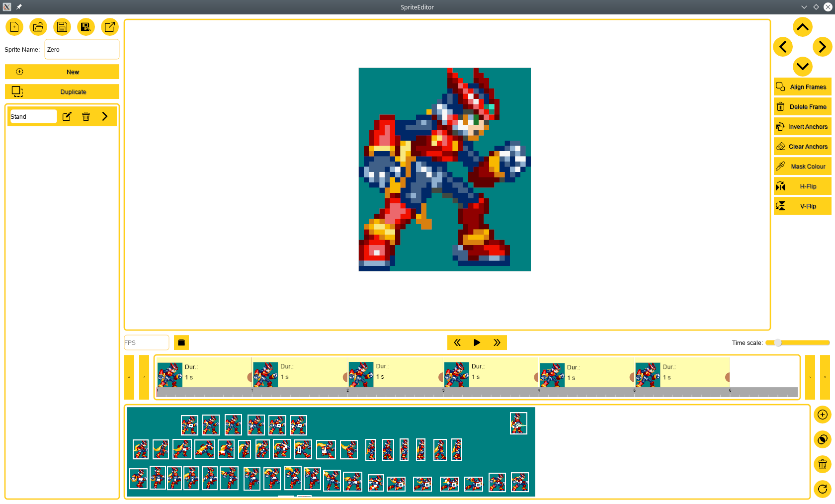Viewport: 835px width, 504px height.
Task: Step back to previous frame
Action: 457,342
